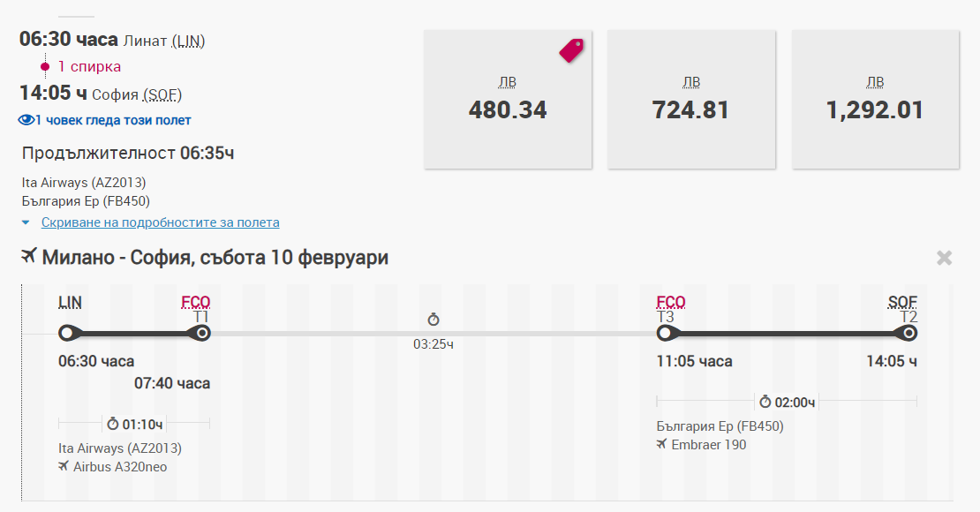Close the flight details with X icon
The width and height of the screenshot is (980, 512).
(x=944, y=258)
